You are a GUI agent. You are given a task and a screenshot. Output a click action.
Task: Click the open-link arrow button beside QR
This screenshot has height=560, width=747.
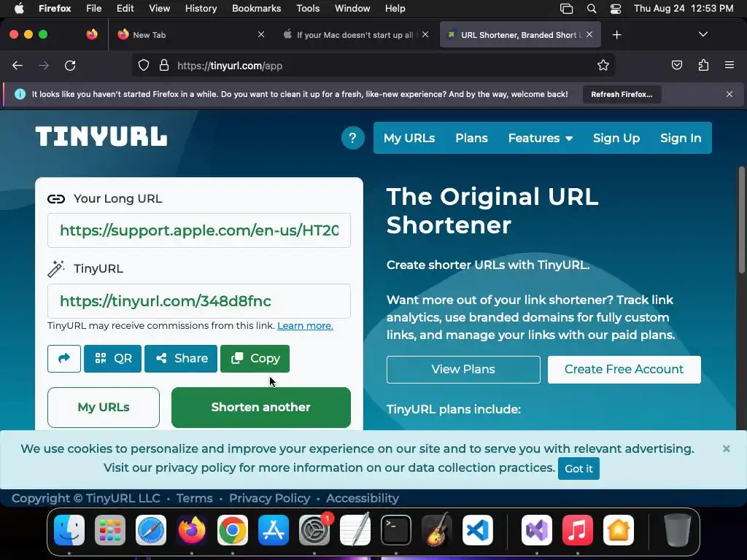[x=64, y=359]
